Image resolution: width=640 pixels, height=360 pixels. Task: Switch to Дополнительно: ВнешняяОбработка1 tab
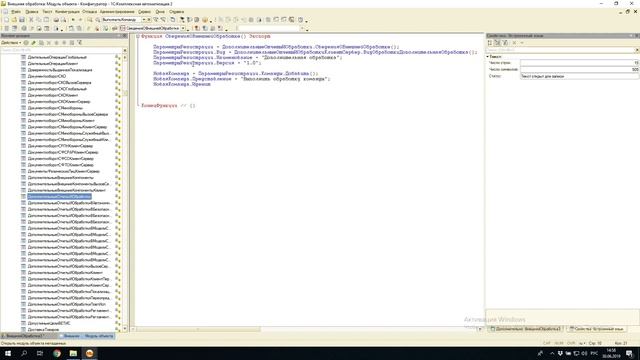tap(526, 329)
